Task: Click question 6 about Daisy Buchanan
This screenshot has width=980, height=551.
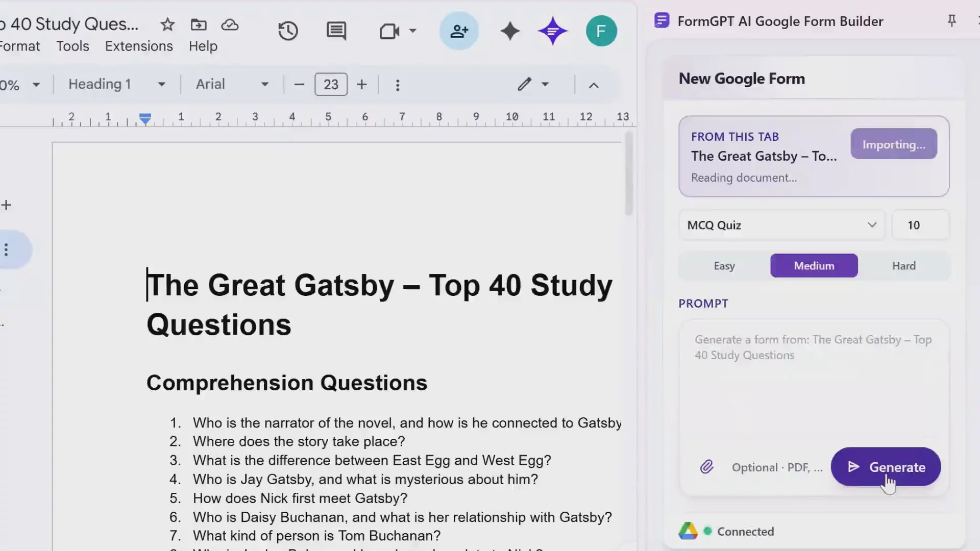Action: click(402, 517)
